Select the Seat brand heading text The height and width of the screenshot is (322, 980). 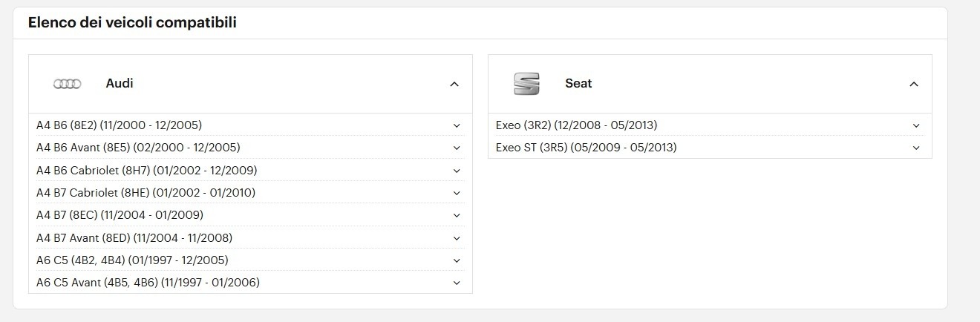click(578, 84)
